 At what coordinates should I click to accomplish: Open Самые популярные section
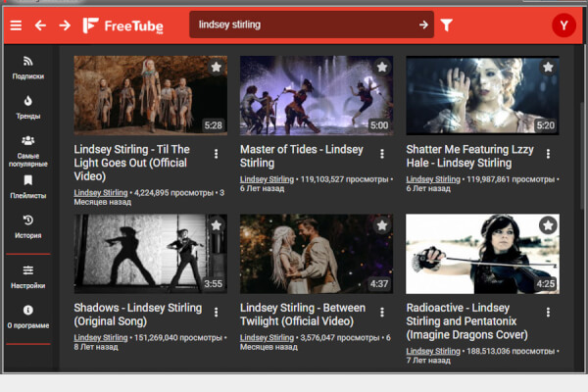click(28, 151)
